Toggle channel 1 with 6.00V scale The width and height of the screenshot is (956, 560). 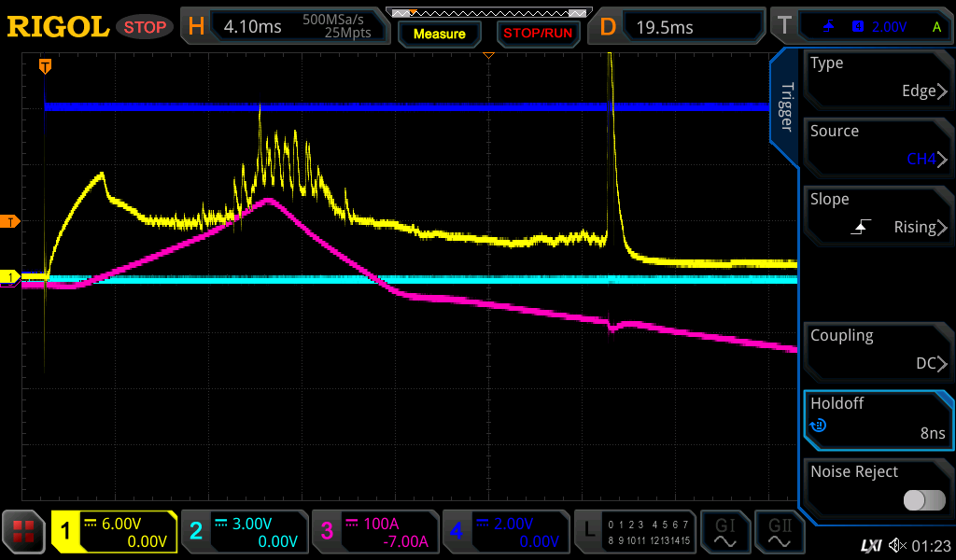point(114,532)
